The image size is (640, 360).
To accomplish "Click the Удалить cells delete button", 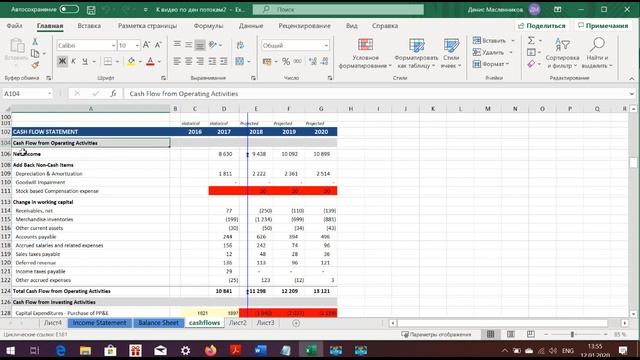I will [x=489, y=52].
